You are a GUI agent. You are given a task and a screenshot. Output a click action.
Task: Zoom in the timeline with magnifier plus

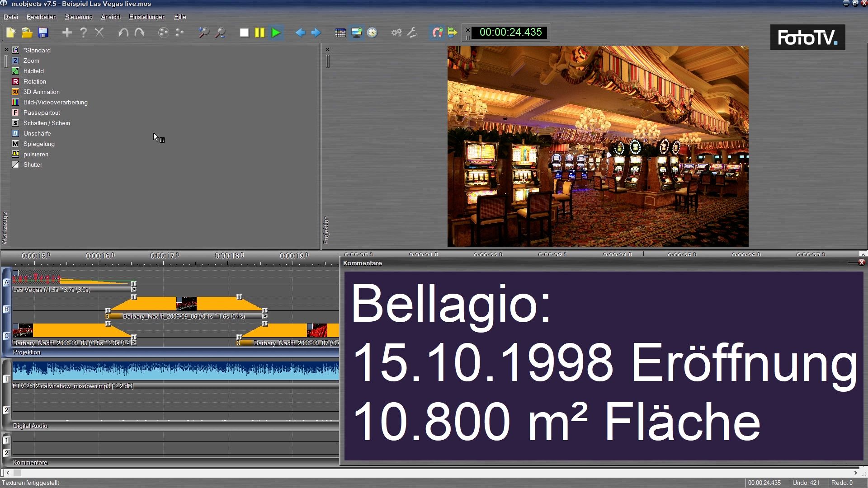coord(203,33)
